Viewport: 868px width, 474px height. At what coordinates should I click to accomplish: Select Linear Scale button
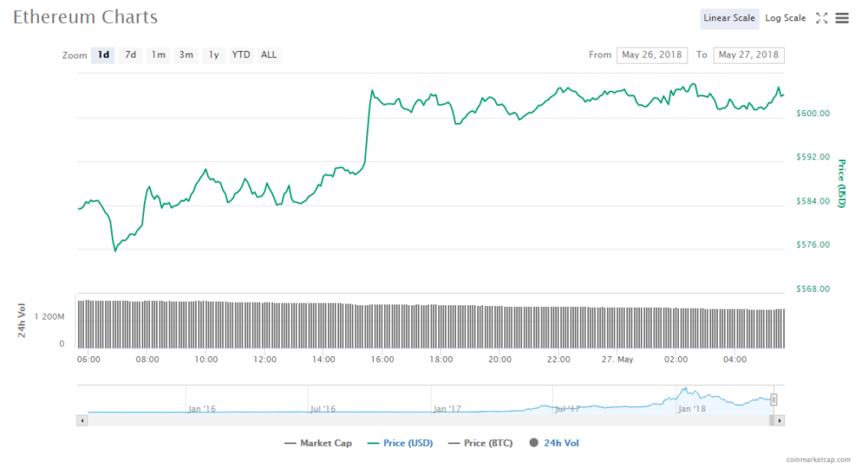pyautogui.click(x=729, y=18)
